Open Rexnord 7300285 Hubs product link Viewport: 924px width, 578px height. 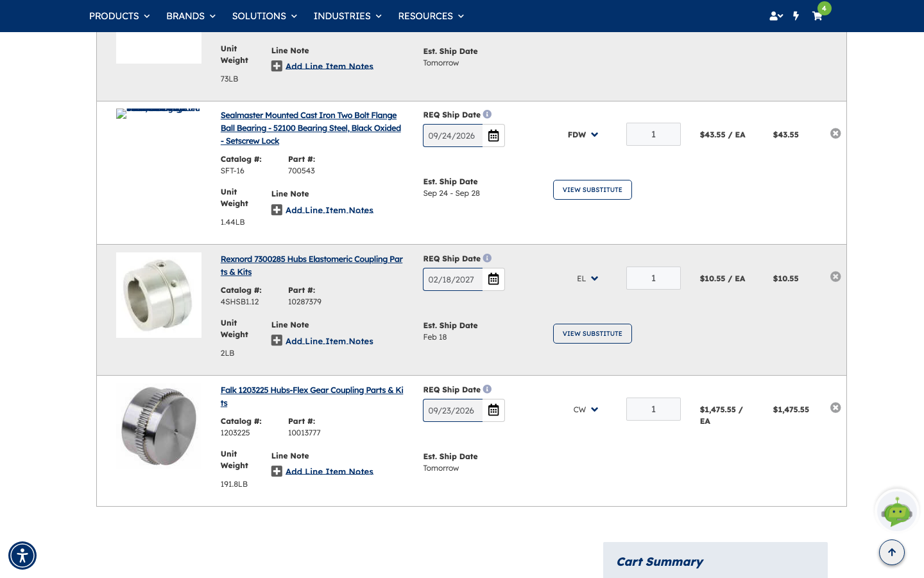312,266
